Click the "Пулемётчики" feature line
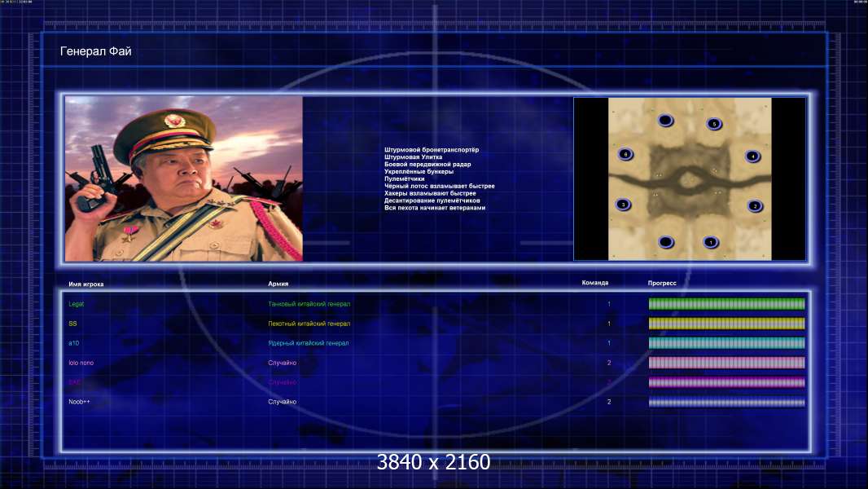This screenshot has width=868, height=489. [404, 178]
